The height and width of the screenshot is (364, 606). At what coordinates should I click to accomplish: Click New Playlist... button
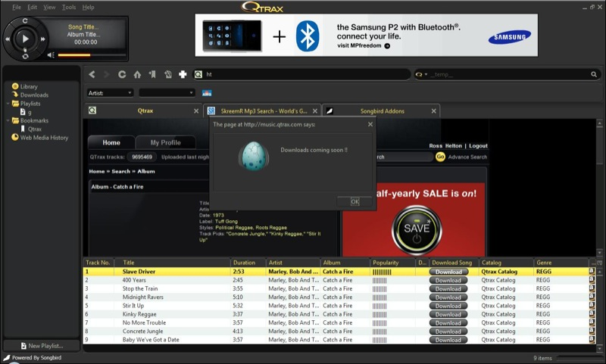(x=42, y=346)
